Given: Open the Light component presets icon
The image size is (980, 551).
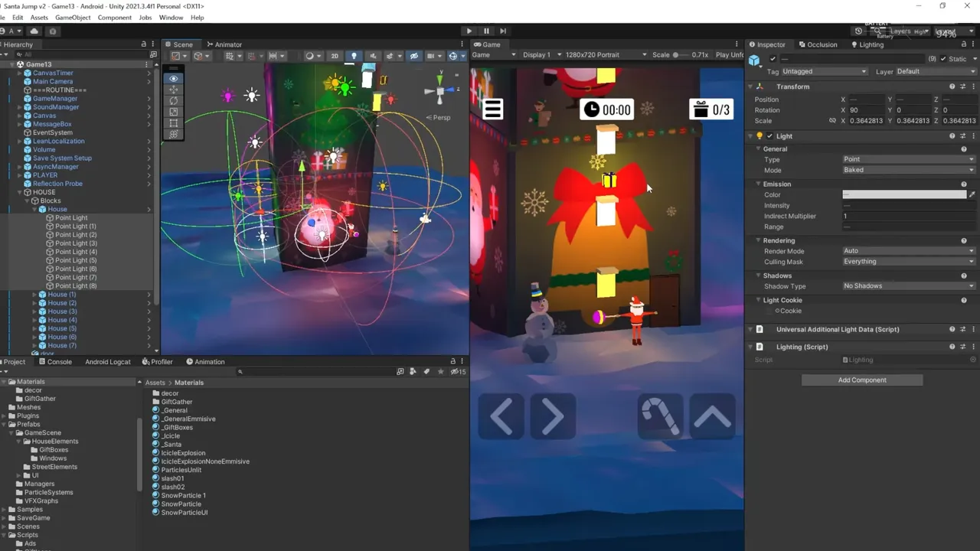Looking at the screenshot, I should [963, 136].
